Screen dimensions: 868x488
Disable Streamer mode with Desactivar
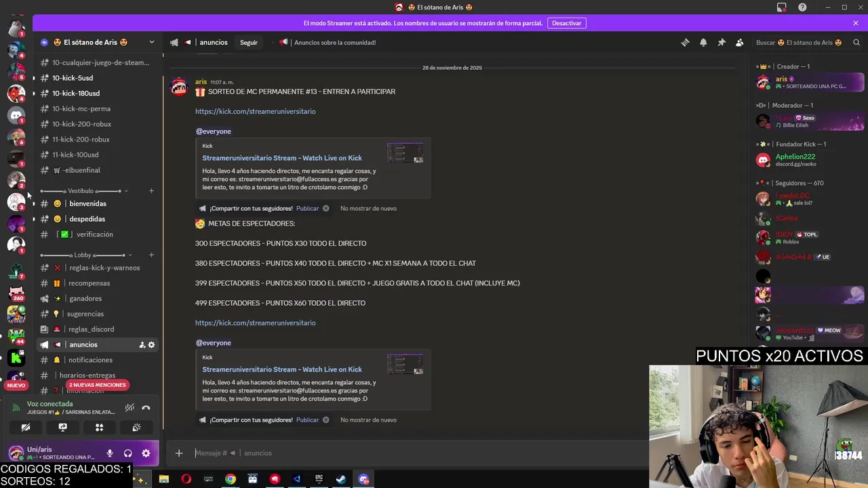566,23
